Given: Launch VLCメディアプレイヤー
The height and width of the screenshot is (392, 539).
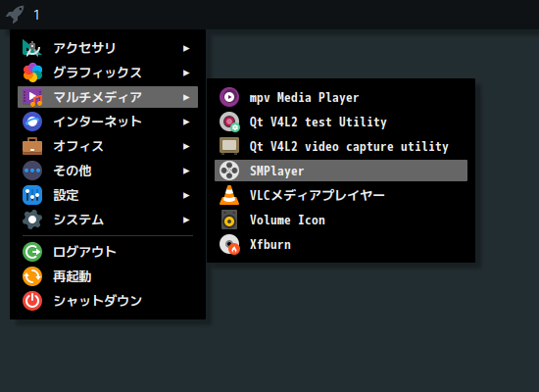Looking at the screenshot, I should [341, 195].
